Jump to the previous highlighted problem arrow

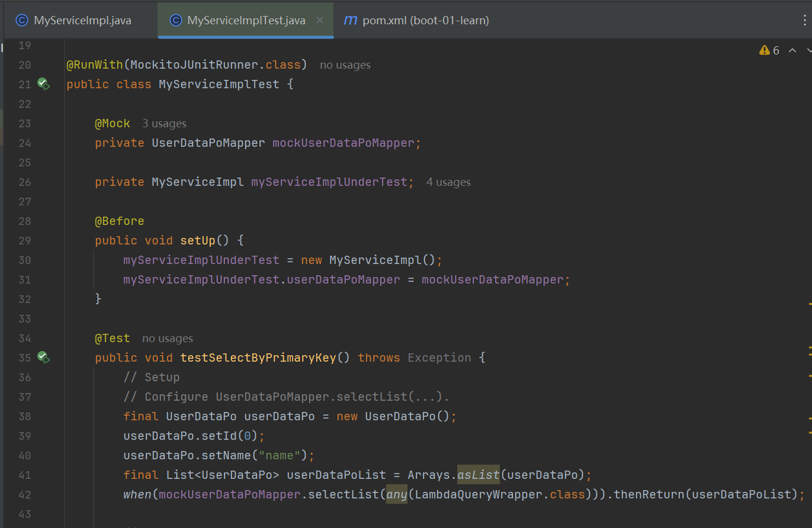tap(792, 50)
